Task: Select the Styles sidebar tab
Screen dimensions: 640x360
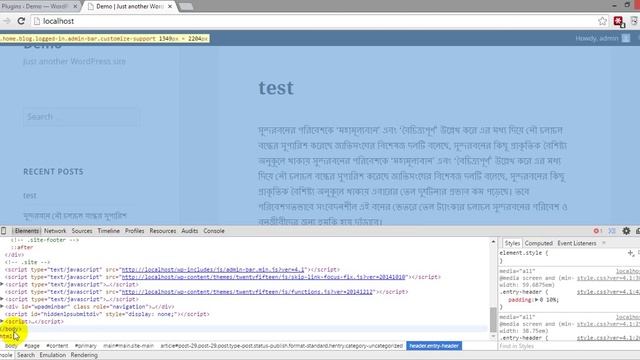Action: [512, 243]
